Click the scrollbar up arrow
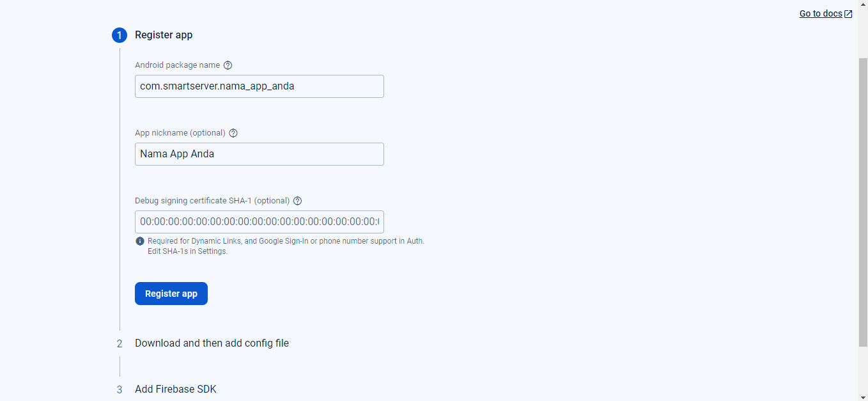The height and width of the screenshot is (401, 868). (x=863, y=6)
